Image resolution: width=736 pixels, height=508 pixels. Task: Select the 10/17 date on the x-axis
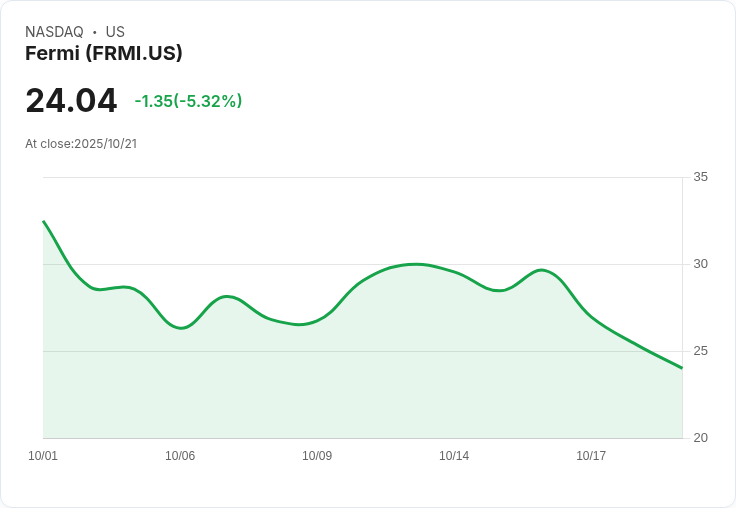pos(591,456)
